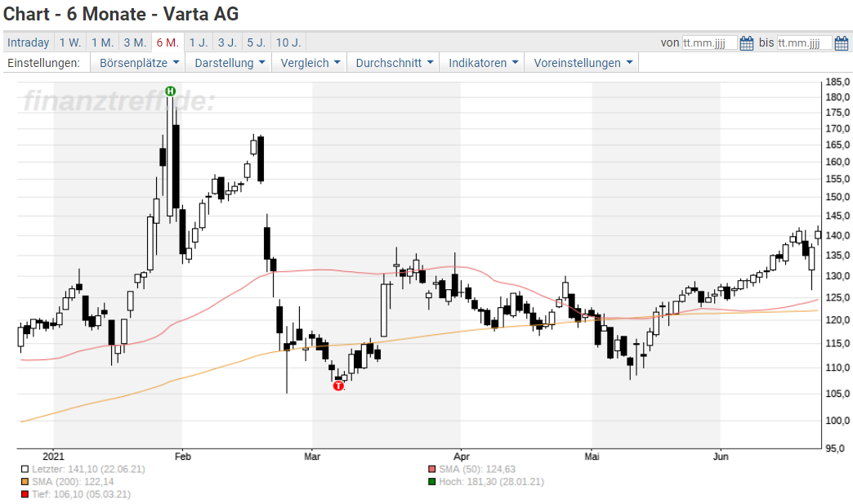Image resolution: width=853 pixels, height=504 pixels.
Task: Expand the Indikatoren dropdown
Action: click(x=483, y=63)
